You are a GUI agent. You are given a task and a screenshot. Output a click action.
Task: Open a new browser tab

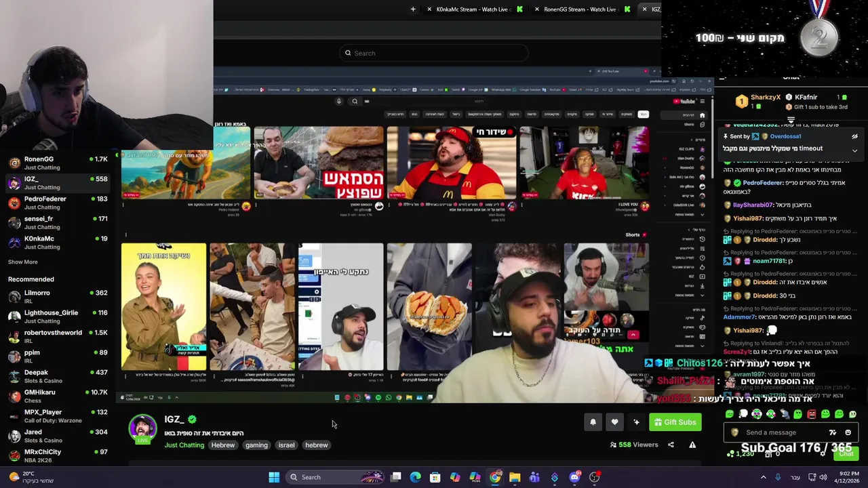tap(413, 9)
